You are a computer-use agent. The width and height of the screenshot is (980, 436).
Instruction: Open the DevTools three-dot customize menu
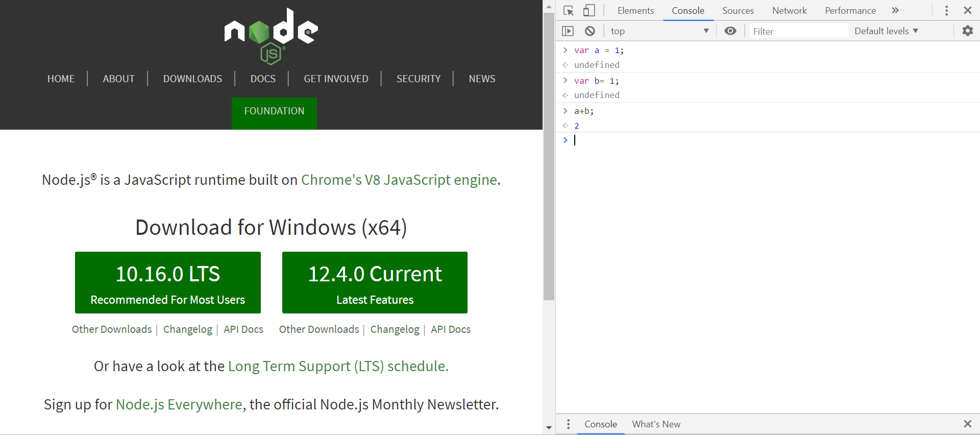pyautogui.click(x=946, y=11)
